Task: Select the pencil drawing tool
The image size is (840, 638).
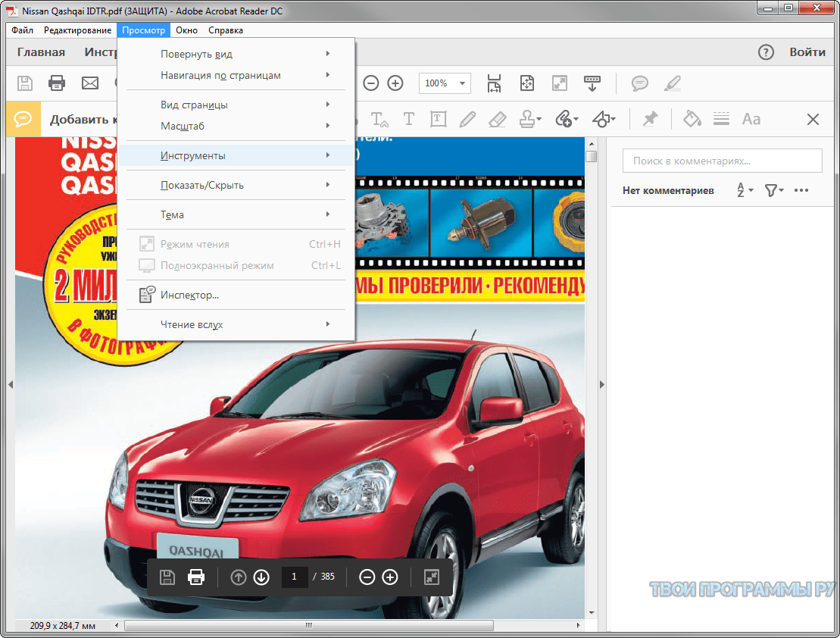Action: click(467, 119)
